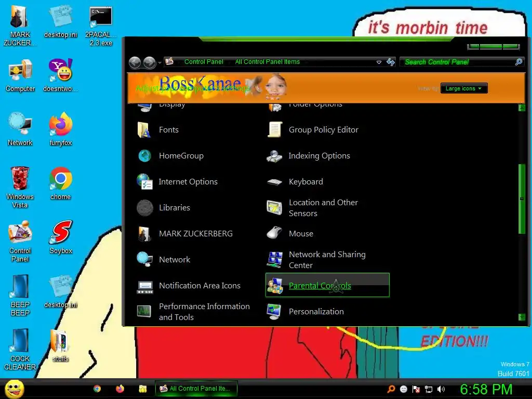Click the network tray icon
This screenshot has height=399, width=532.
(x=429, y=389)
